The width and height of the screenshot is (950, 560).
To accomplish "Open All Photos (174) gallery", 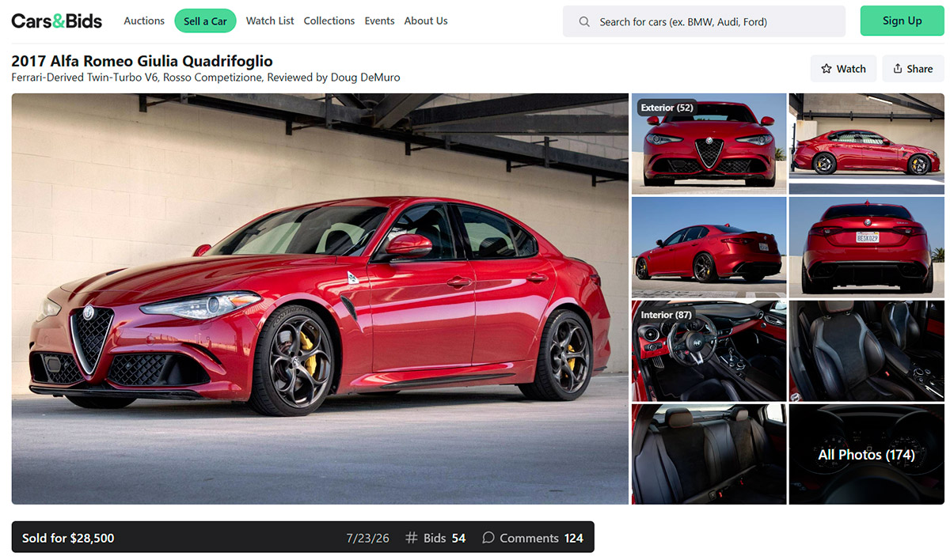I will point(867,454).
